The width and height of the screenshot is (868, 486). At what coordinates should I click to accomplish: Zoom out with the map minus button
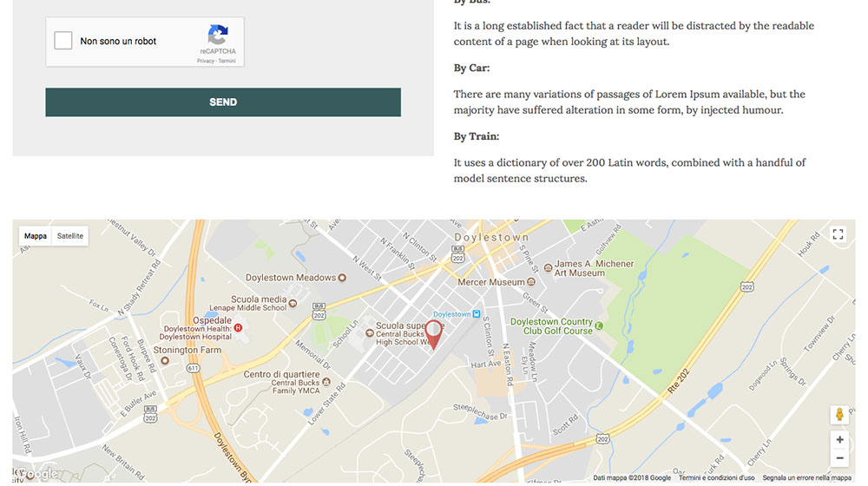[839, 458]
